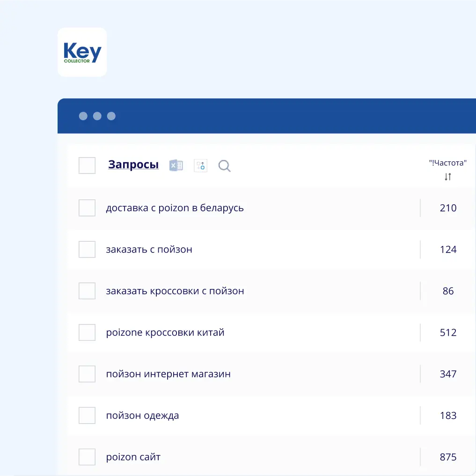The image size is (476, 476).
Task: Click the frequency value 875 for 'poizon сайт'
Action: tap(448, 457)
